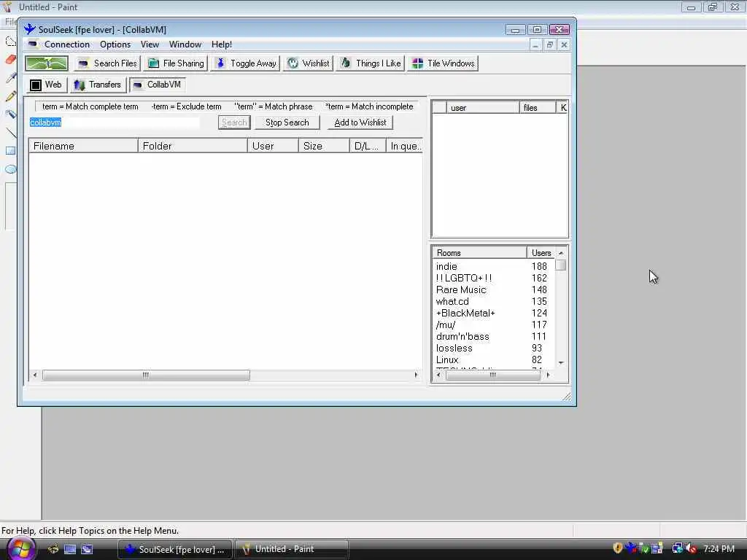This screenshot has width=747, height=560.
Task: Select color picker tool in Paint
Action: tap(10, 77)
